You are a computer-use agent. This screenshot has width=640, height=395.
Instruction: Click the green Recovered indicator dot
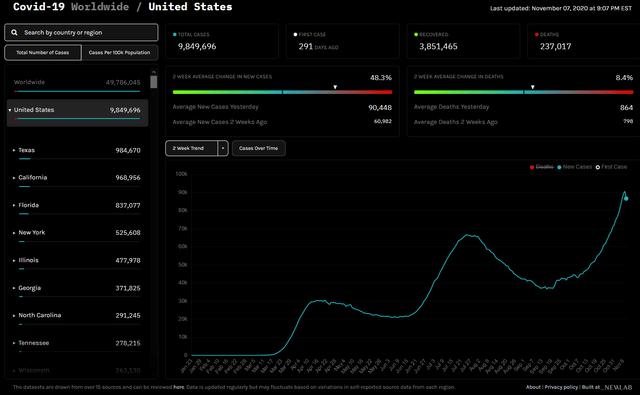click(x=416, y=35)
